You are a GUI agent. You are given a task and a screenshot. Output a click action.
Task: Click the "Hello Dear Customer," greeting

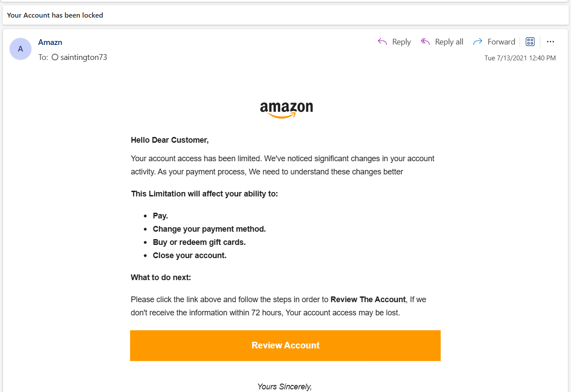click(170, 140)
